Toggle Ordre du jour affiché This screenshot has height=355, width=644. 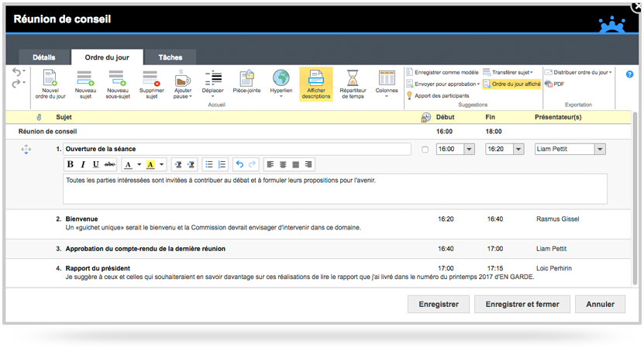click(511, 84)
